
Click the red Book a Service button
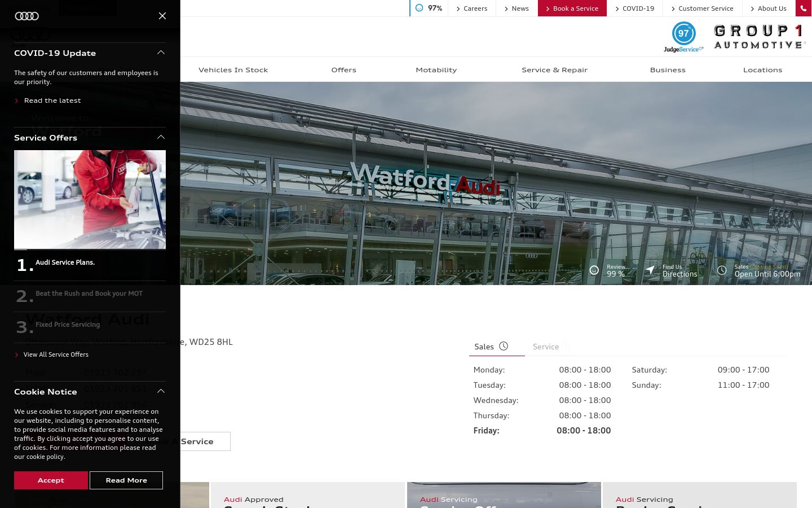click(x=572, y=8)
